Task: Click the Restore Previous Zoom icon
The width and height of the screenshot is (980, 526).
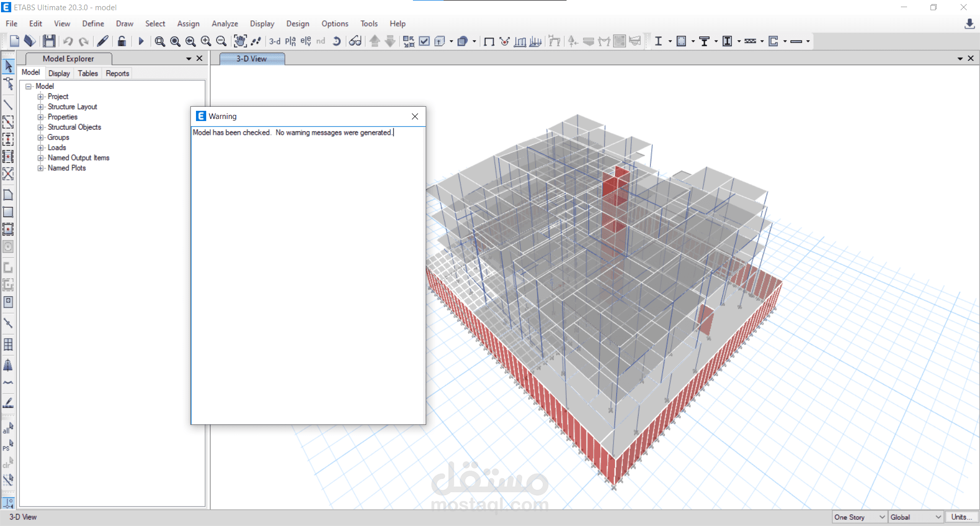Action: tap(190, 41)
